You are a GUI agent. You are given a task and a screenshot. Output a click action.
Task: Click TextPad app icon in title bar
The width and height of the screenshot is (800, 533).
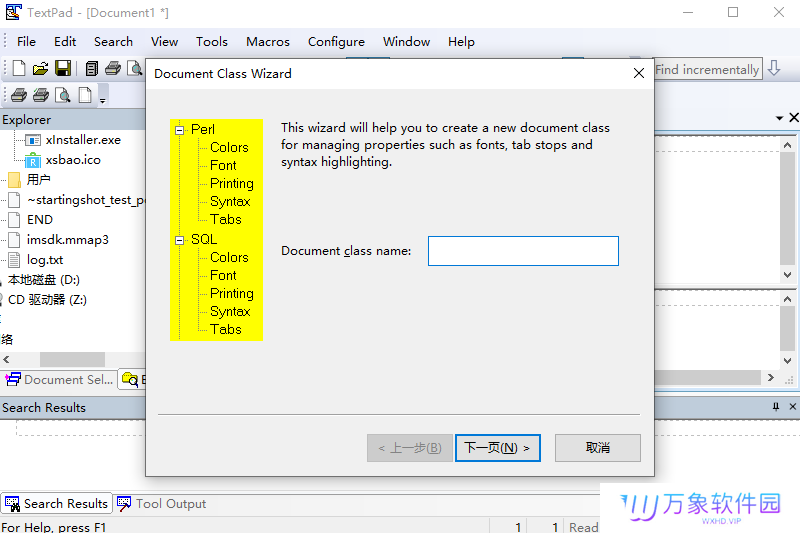14,12
